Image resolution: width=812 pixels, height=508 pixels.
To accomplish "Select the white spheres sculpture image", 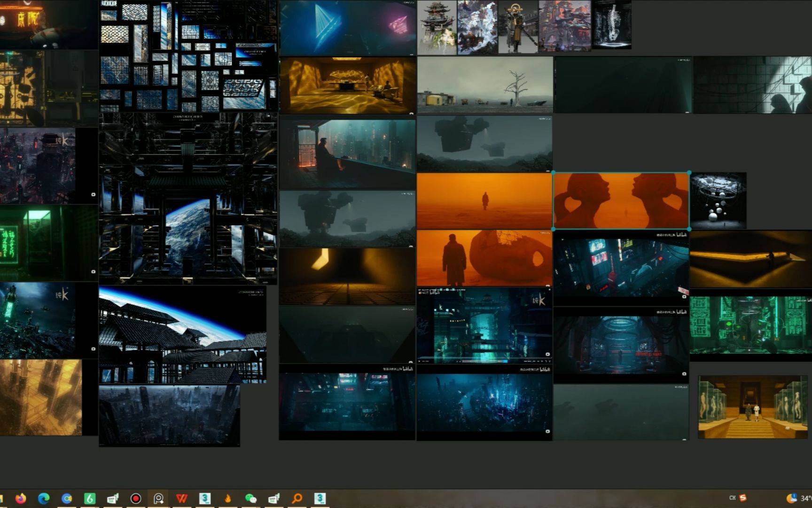I will click(x=718, y=201).
